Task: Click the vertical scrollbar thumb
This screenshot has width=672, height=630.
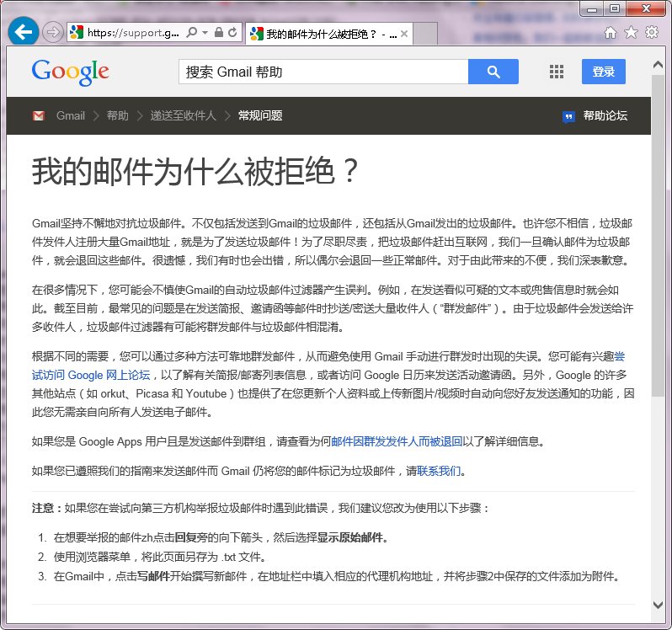Action: 658,236
